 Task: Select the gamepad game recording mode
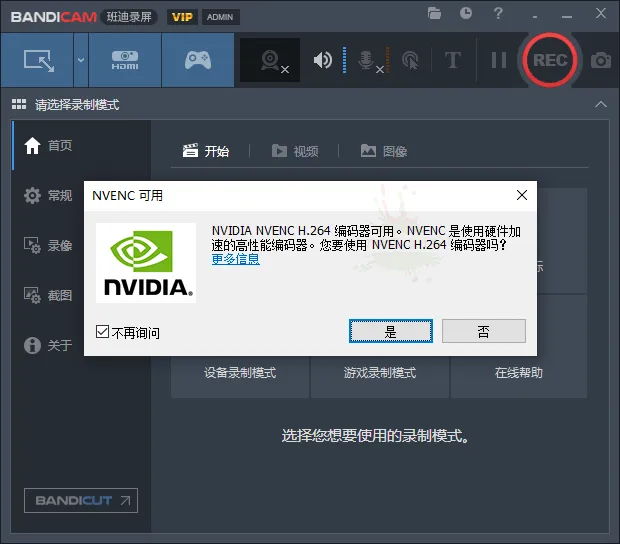(198, 60)
